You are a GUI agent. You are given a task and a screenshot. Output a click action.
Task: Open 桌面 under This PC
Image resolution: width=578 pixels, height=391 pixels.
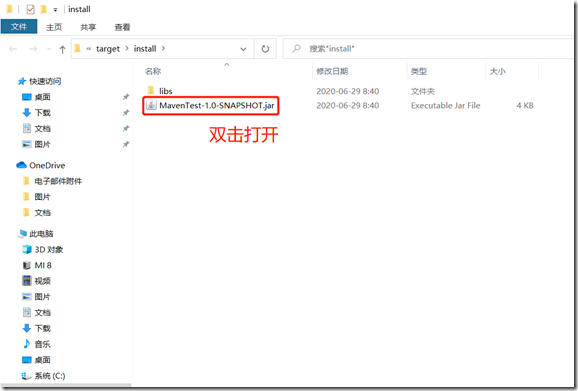click(42, 360)
